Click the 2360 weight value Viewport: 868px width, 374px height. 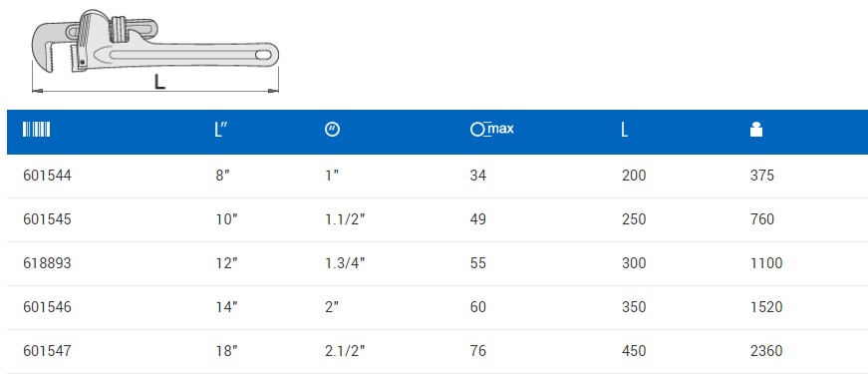766,351
